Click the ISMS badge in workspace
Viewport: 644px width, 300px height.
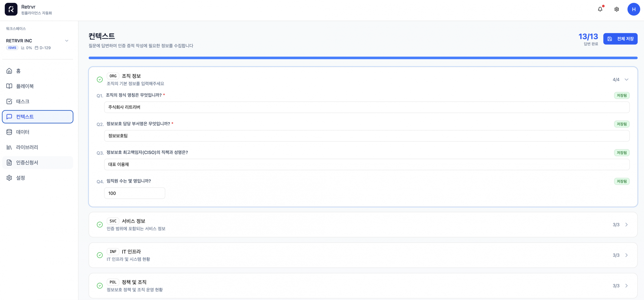12,48
